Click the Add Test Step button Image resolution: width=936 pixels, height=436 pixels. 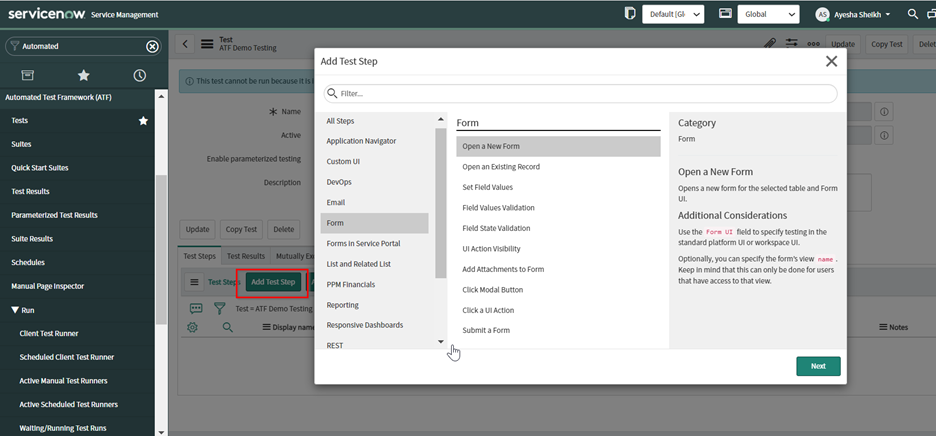273,282
